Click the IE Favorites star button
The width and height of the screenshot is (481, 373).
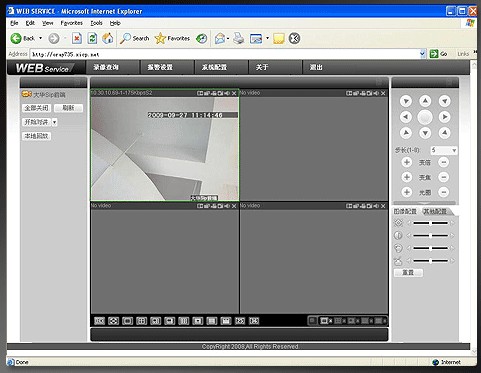(x=172, y=39)
